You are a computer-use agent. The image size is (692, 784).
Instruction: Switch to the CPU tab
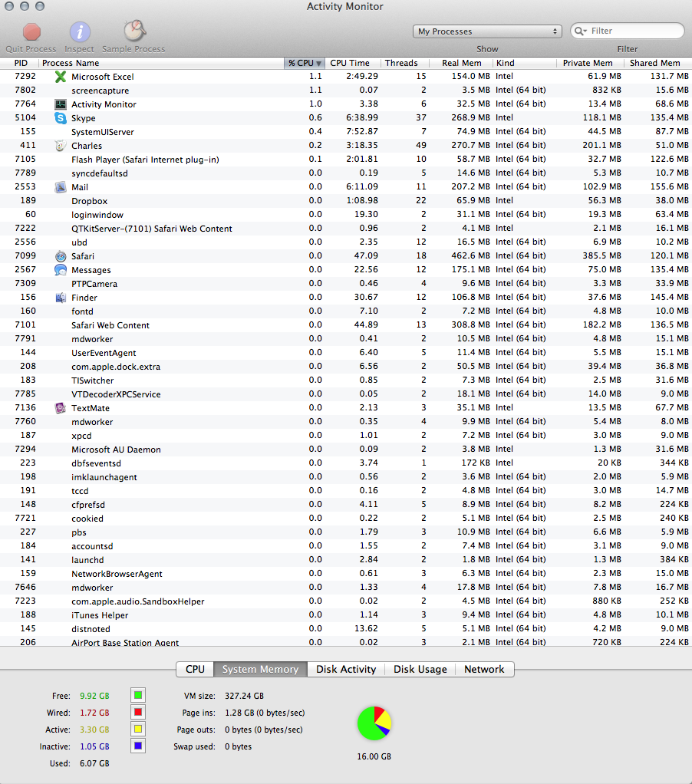[195, 670]
